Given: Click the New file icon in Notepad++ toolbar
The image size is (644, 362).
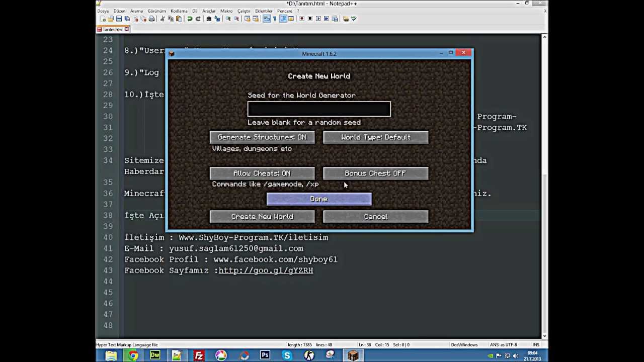Looking at the screenshot, I should [x=103, y=19].
